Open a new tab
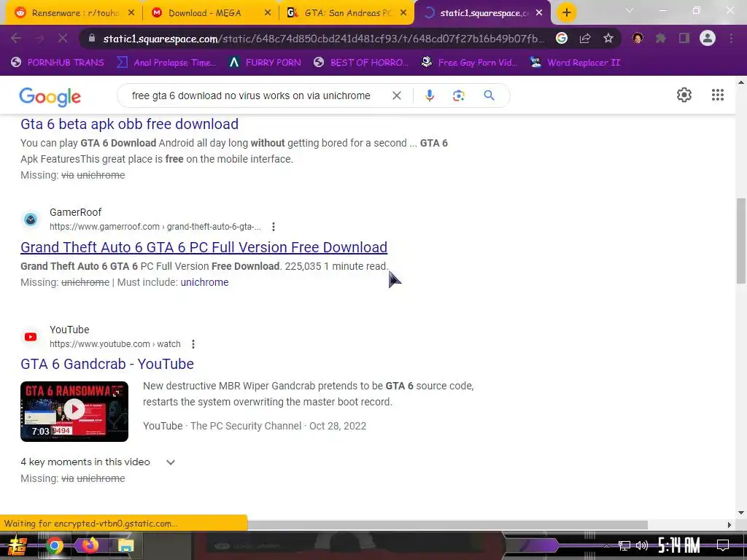 click(x=566, y=13)
